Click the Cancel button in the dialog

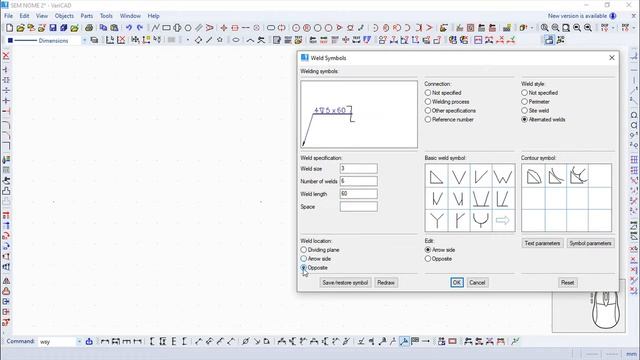(477, 282)
